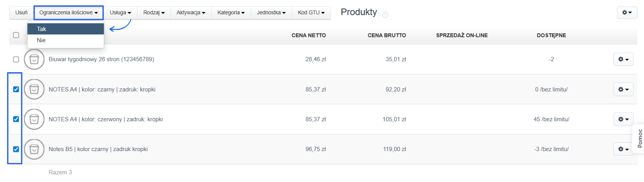The image size is (644, 182).
Task: Open gear menu for Biuwar tygodniowy row
Action: tap(623, 59)
